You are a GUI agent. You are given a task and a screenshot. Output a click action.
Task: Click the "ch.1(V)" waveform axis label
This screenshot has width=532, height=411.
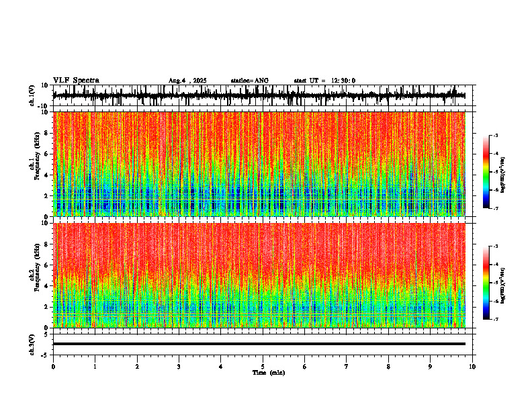[32, 95]
